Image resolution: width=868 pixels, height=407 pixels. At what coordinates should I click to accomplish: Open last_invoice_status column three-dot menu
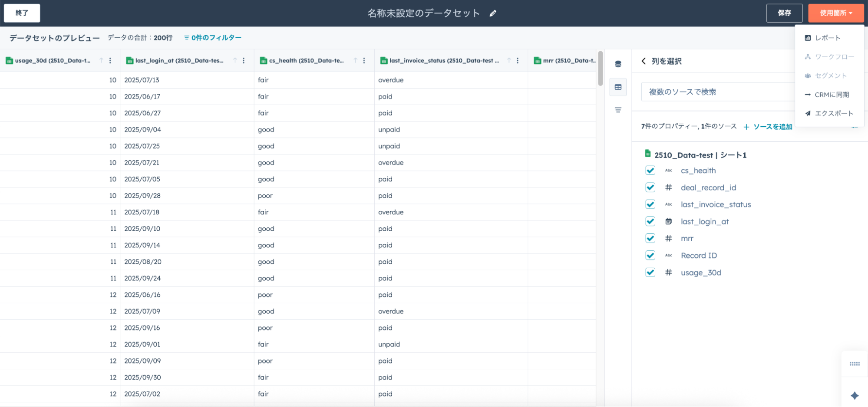pyautogui.click(x=518, y=61)
